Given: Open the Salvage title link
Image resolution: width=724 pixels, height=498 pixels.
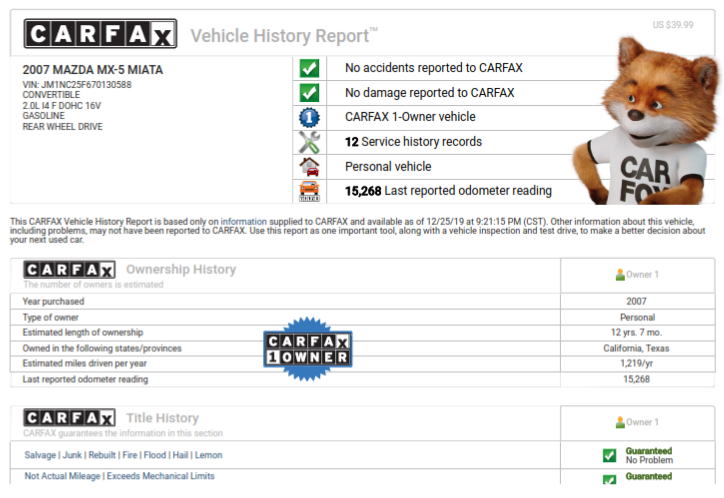Looking at the screenshot, I should [x=40, y=455].
